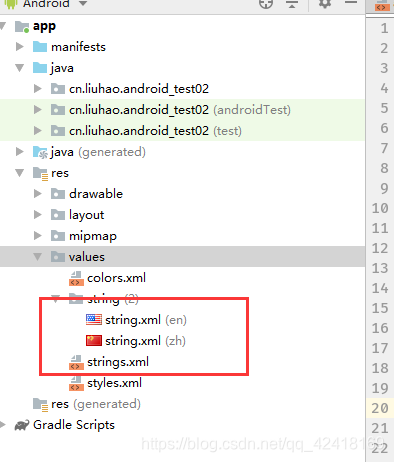Expand the androidTest package arrow

[38, 110]
